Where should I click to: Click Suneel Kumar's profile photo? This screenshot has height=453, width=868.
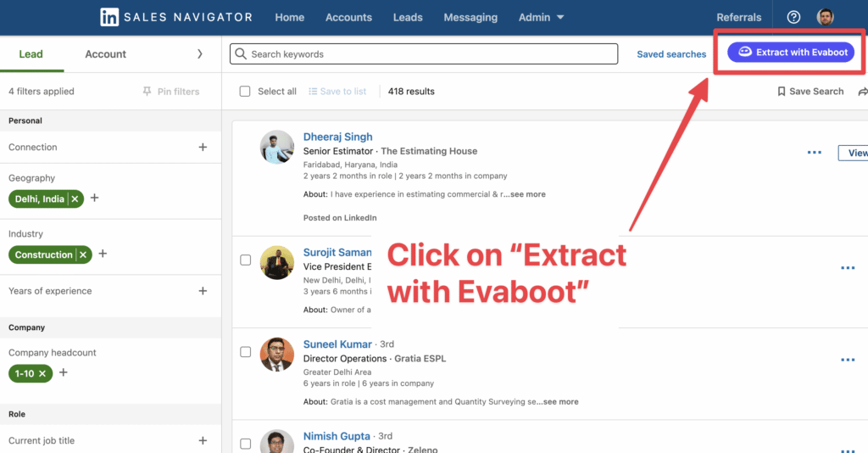click(277, 355)
